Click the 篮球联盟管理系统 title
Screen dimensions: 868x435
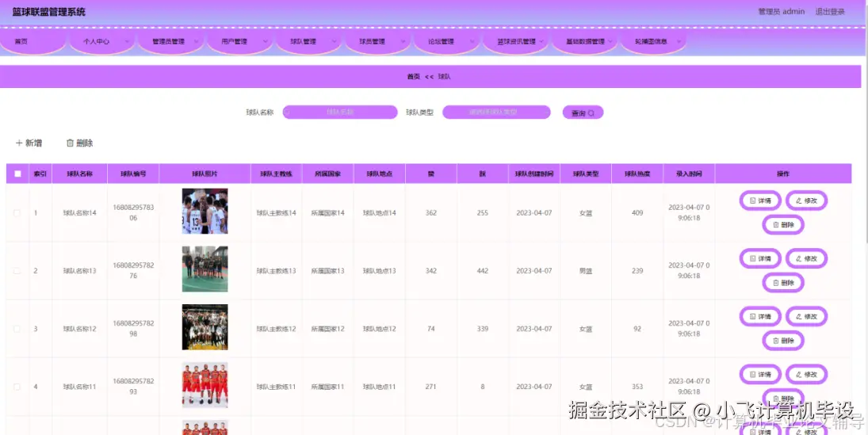tap(49, 12)
